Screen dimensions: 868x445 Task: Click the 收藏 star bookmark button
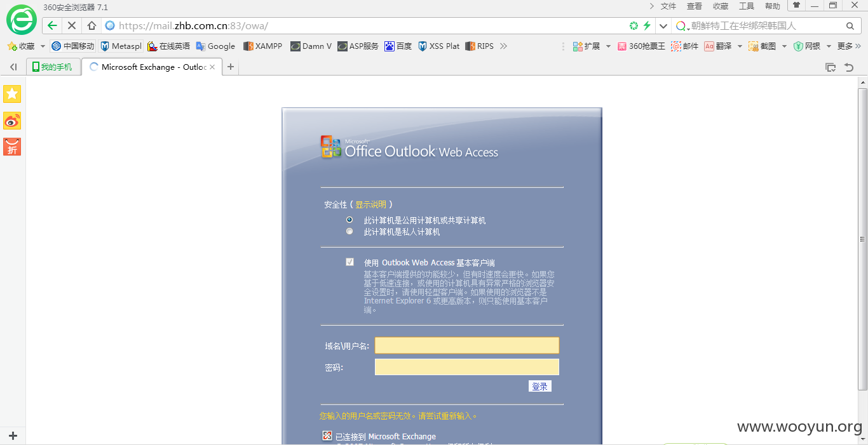tap(21, 46)
